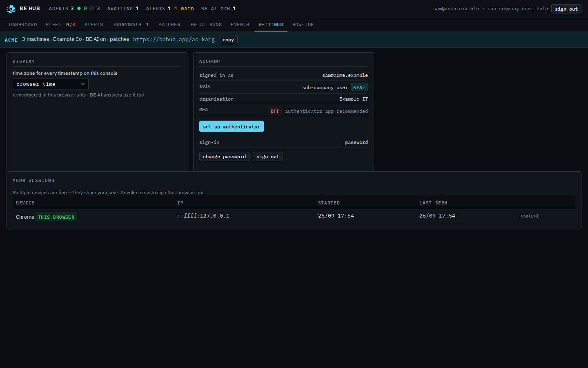Click the green online agents dot

point(79,8)
